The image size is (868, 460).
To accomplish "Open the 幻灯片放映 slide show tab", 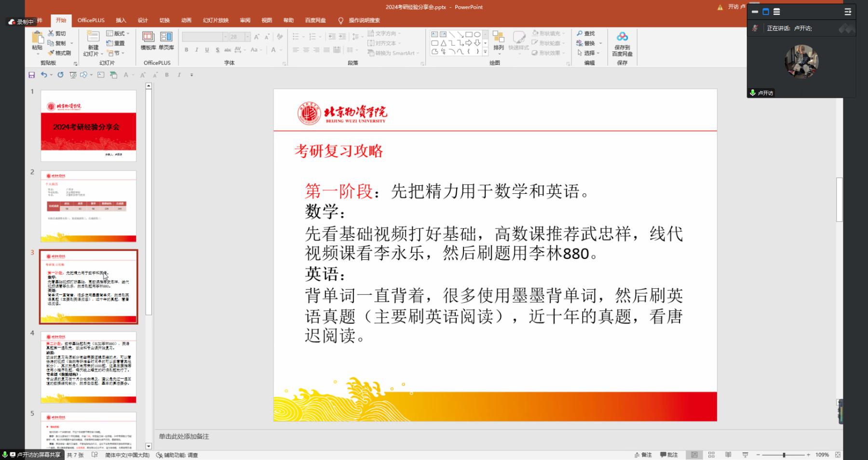I will pos(216,20).
